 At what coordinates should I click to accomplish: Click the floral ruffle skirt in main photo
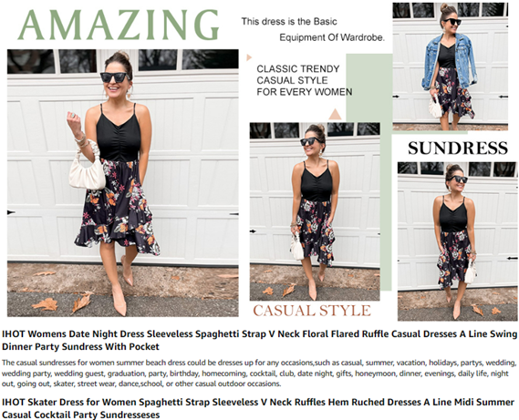116,208
